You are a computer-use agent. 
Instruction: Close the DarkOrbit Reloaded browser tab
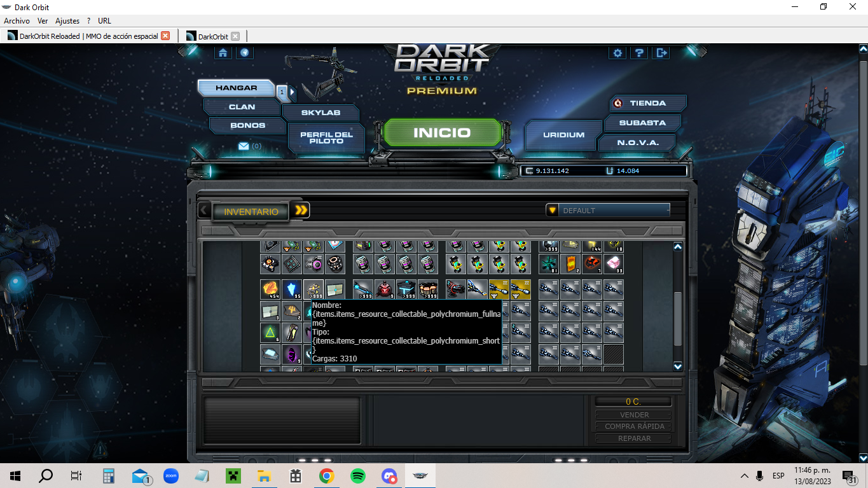coord(165,36)
